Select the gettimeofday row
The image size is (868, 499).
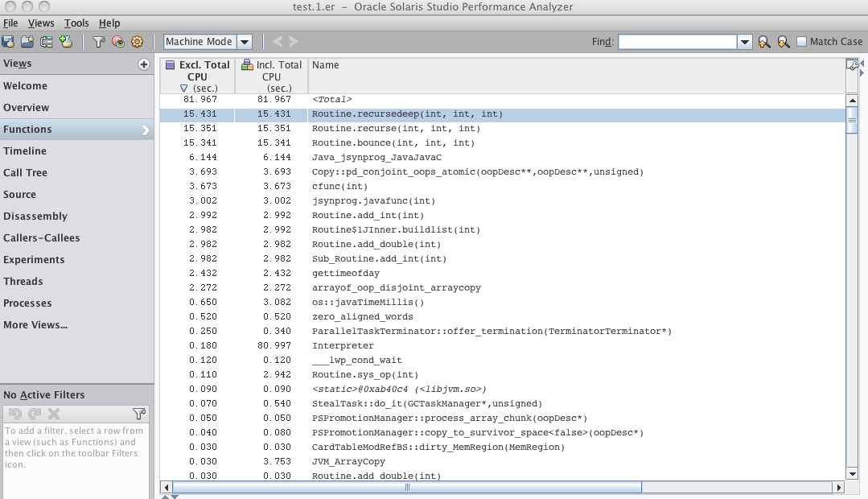pyautogui.click(x=503, y=273)
